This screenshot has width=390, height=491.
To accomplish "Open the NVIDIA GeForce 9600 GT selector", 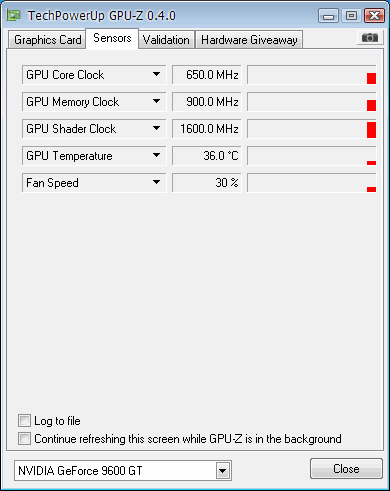I will click(123, 471).
